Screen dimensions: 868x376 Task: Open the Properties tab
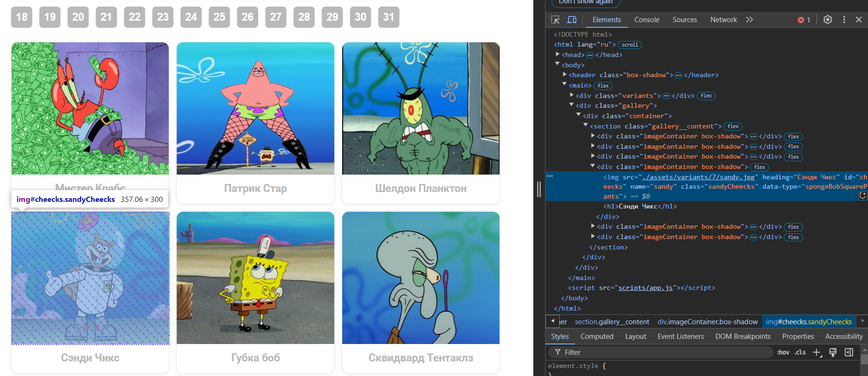(x=798, y=336)
